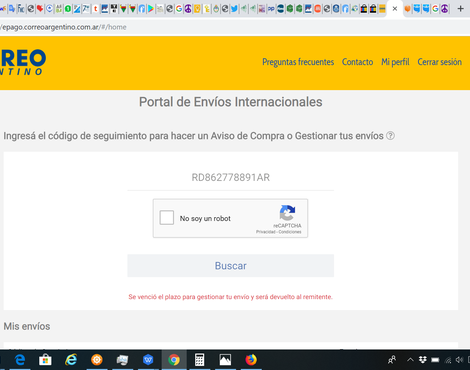
Task: Click Cerrar sesión to log out
Action: [439, 62]
